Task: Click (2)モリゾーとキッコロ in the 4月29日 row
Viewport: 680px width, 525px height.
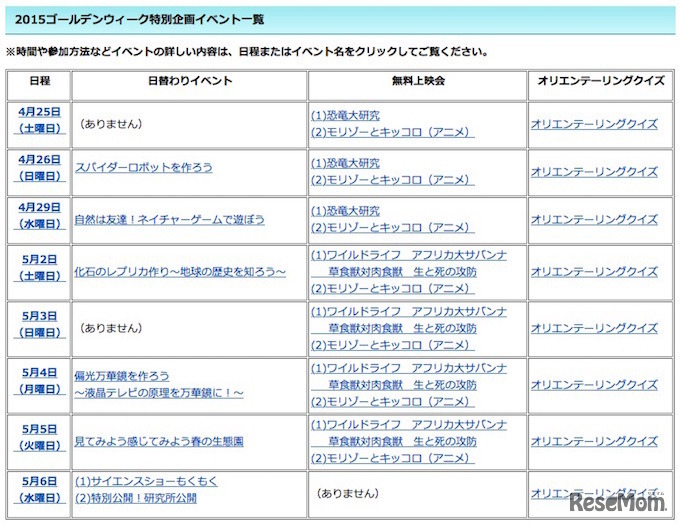Action: (x=393, y=227)
